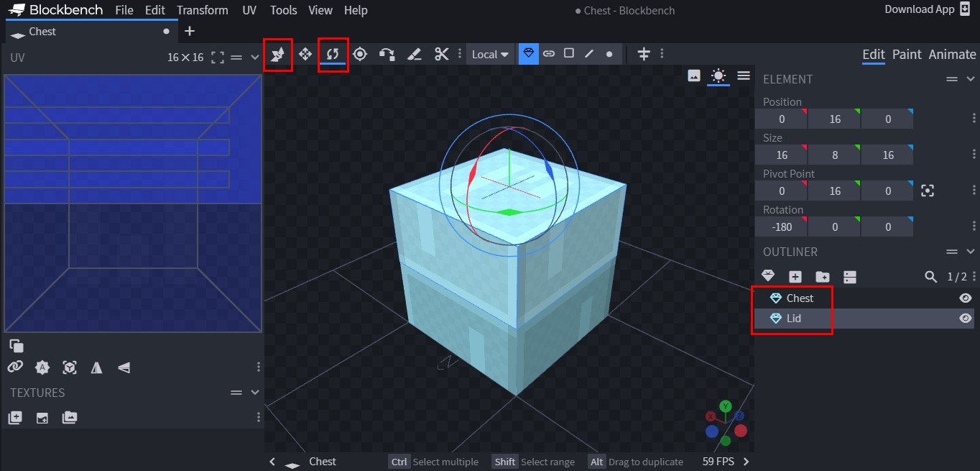Click Download App button

coord(928,9)
